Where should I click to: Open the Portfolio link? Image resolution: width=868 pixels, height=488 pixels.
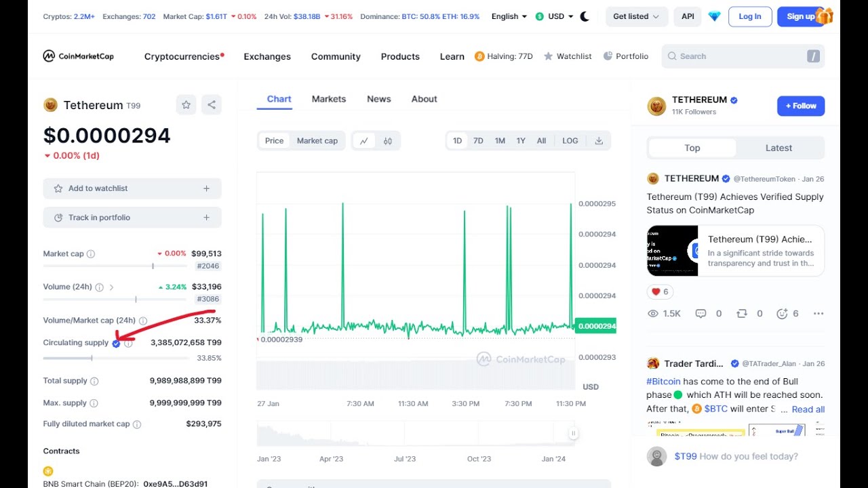[x=626, y=56]
